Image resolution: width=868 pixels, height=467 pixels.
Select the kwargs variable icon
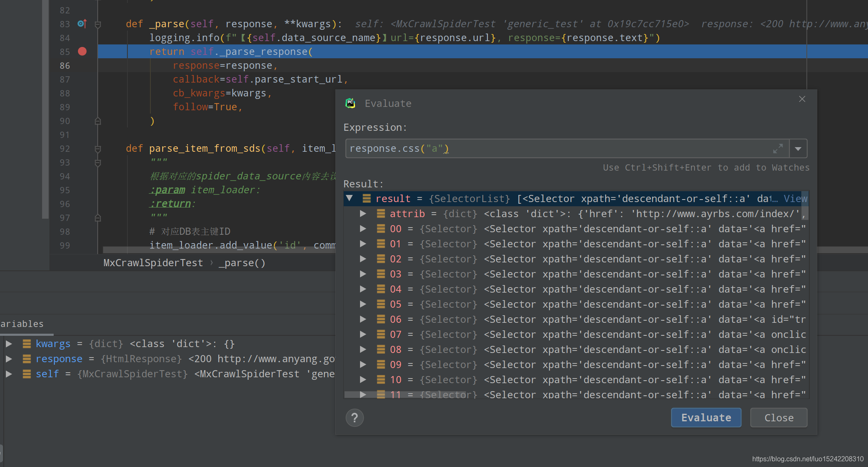[26, 344]
